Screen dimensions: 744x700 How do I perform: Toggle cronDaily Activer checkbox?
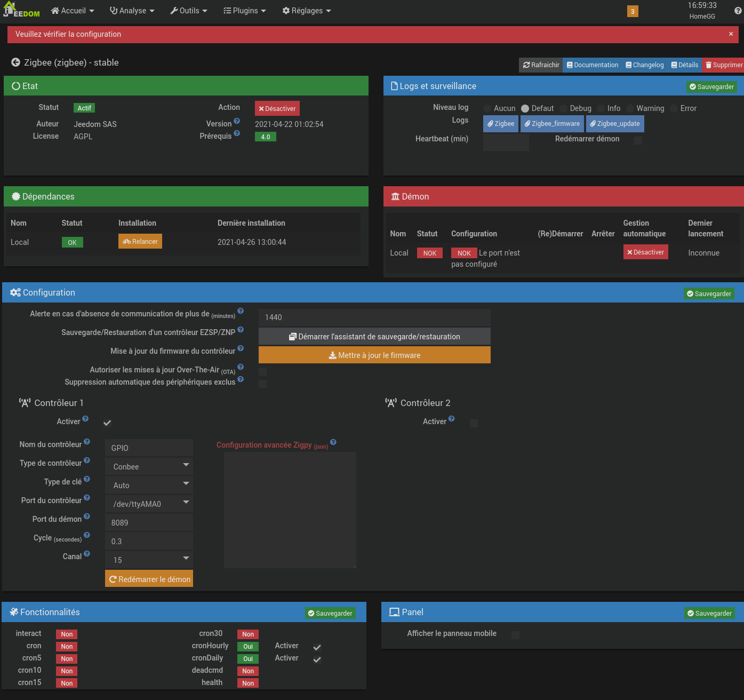pyautogui.click(x=317, y=659)
